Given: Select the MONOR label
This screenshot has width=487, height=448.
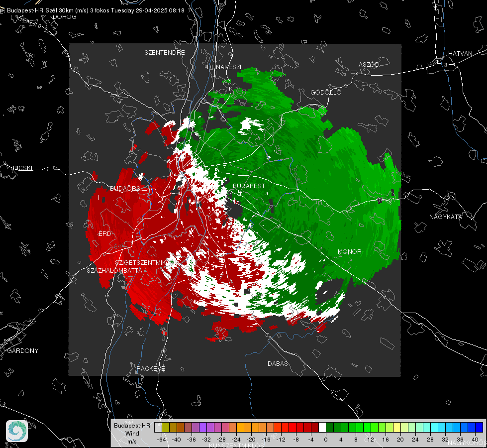Looking at the screenshot, I should click(349, 251).
